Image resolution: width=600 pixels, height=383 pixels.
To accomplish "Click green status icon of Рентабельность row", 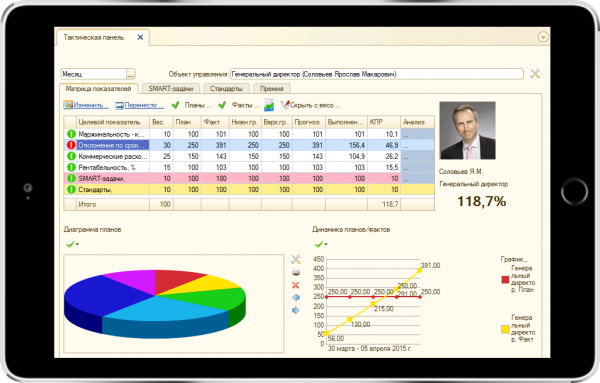I will (x=71, y=168).
